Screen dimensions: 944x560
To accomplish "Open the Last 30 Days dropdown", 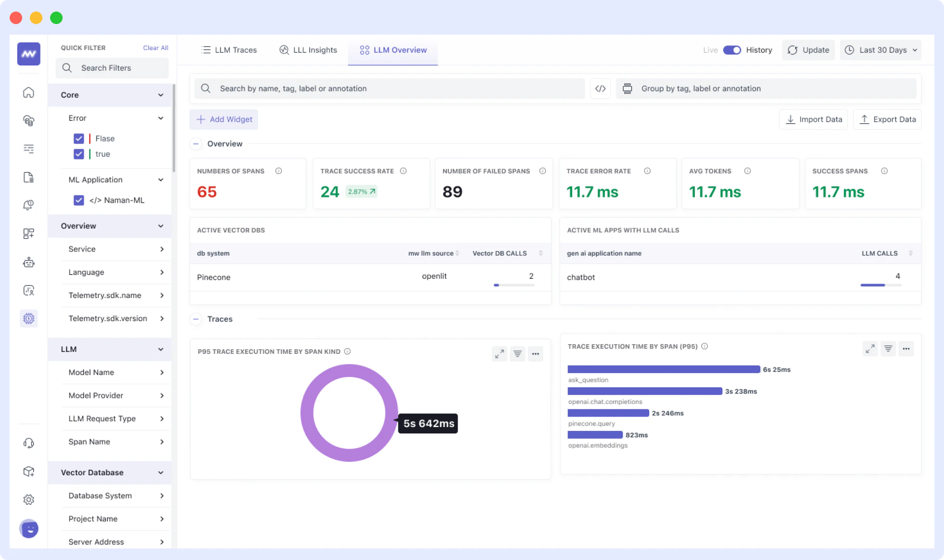I will tap(881, 50).
